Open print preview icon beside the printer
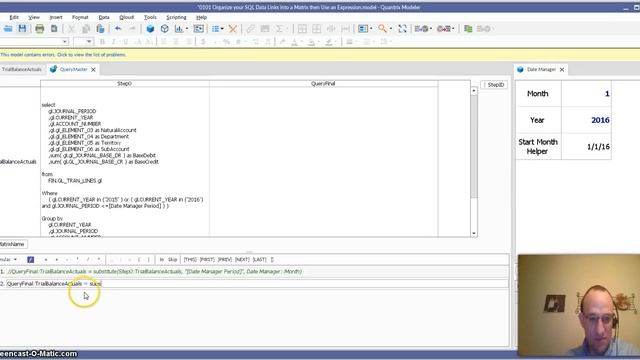The width and height of the screenshot is (640, 360). click(x=54, y=29)
